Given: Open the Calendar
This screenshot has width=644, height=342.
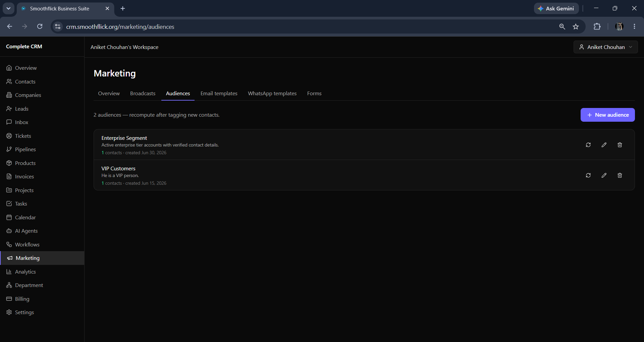Looking at the screenshot, I should tap(42, 217).
